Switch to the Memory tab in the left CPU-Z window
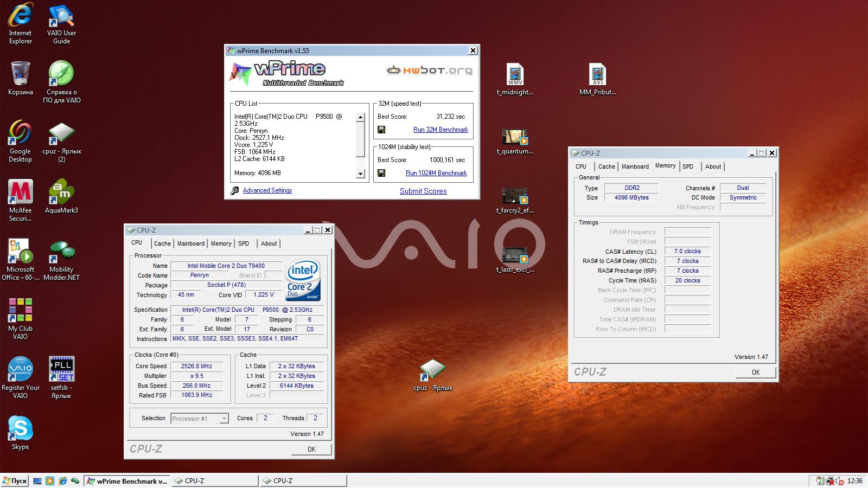868x488 pixels. 221,244
